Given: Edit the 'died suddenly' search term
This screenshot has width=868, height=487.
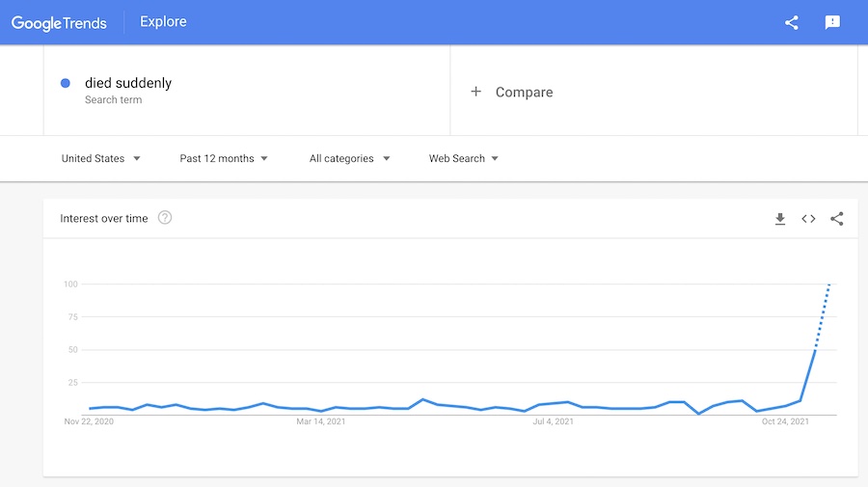Looking at the screenshot, I should (128, 83).
